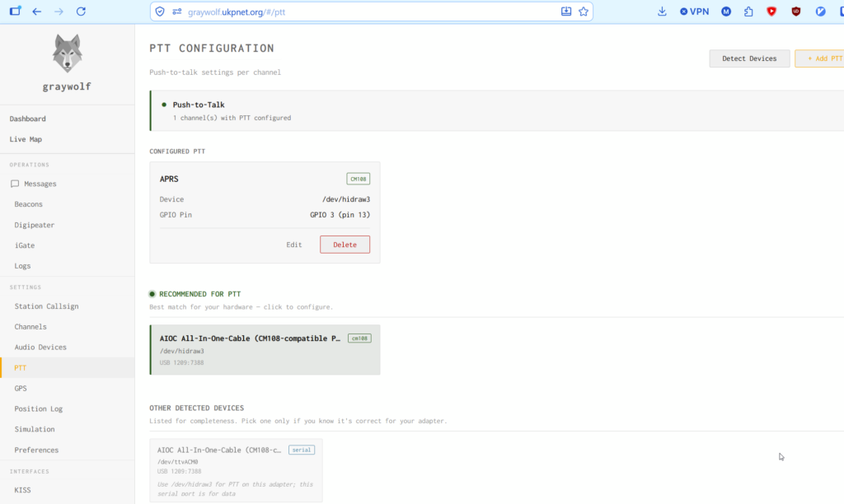Click the address bar URL field

(x=372, y=12)
